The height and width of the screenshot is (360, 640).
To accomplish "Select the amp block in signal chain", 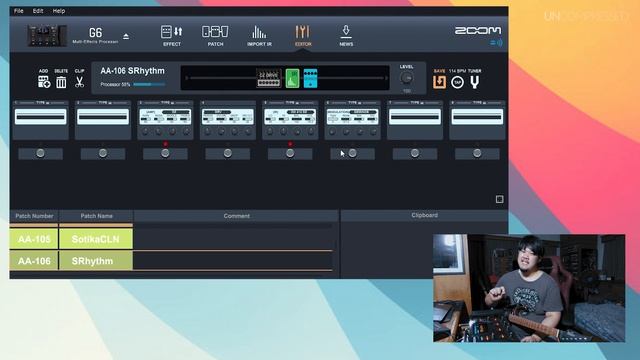I will pos(269,78).
